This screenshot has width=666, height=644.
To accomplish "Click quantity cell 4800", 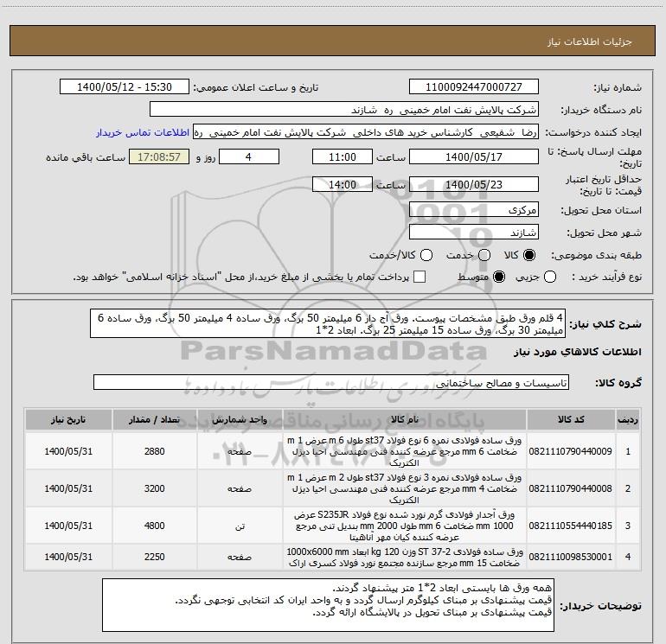I will [x=154, y=526].
